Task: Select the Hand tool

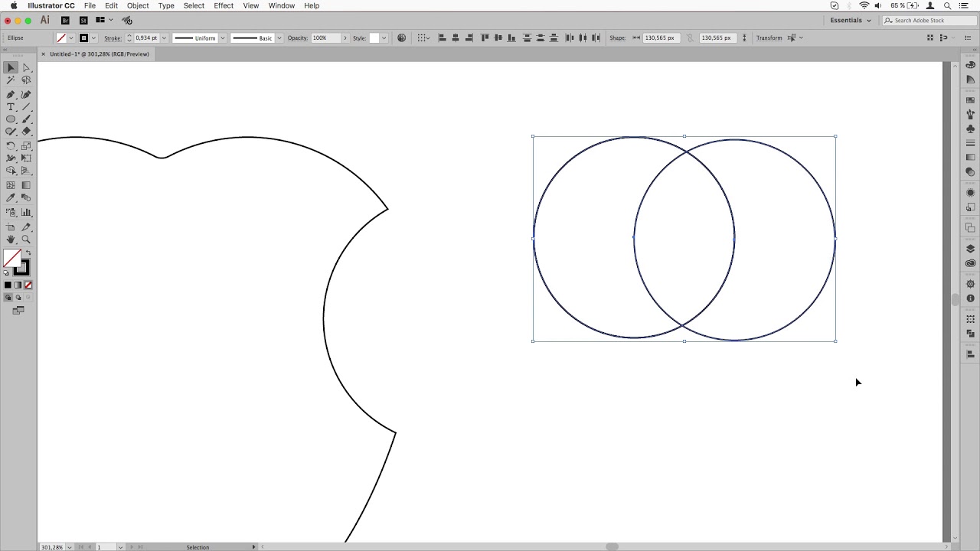Action: (11, 240)
